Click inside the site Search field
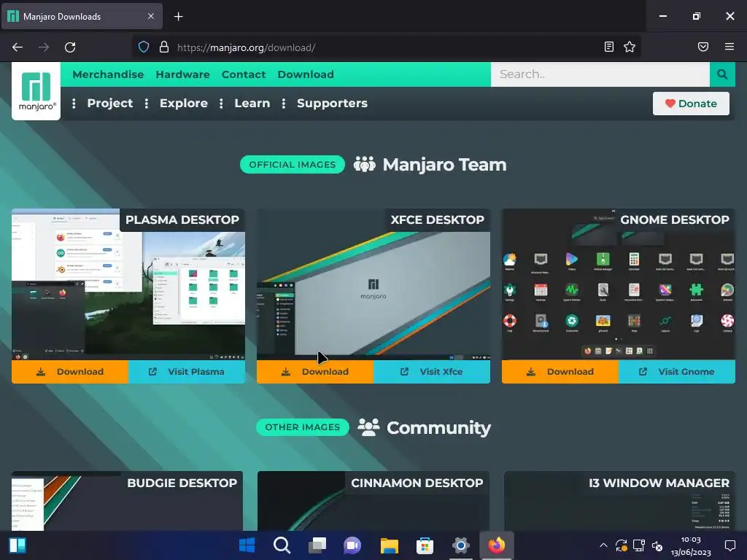This screenshot has height=560, width=747. [600, 74]
